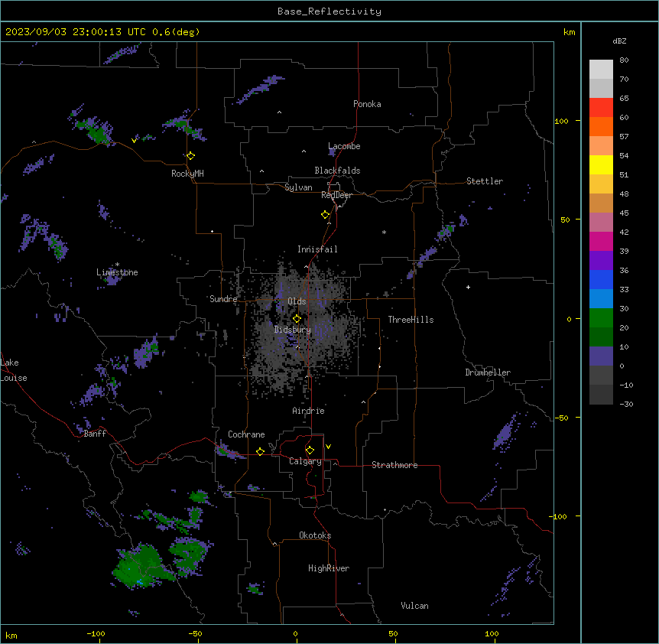Select the HighRiver label

(329, 568)
